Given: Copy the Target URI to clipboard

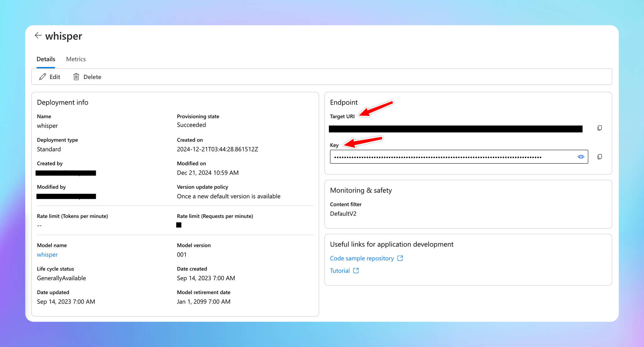Looking at the screenshot, I should [x=600, y=128].
